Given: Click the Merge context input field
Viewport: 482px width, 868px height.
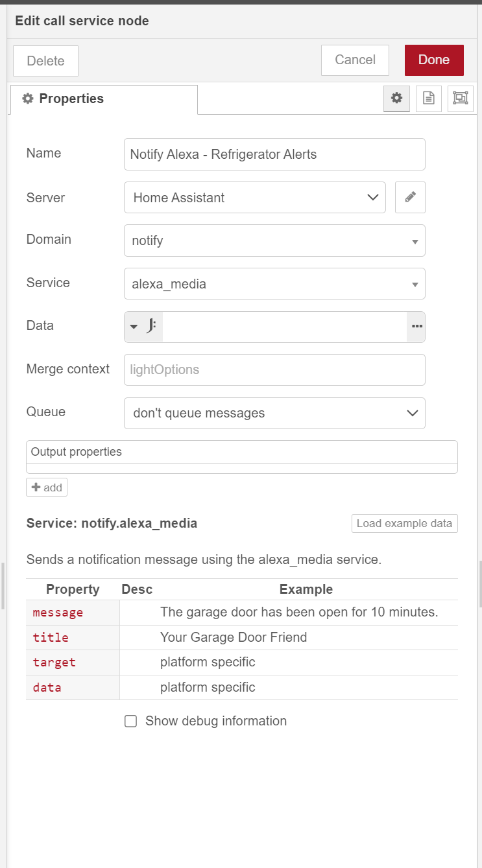Looking at the screenshot, I should pyautogui.click(x=274, y=369).
